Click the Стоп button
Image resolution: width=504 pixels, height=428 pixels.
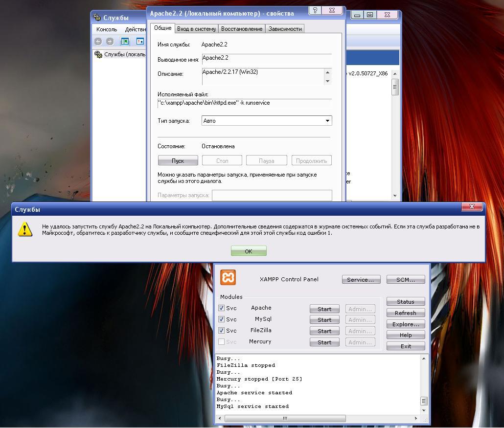point(222,160)
